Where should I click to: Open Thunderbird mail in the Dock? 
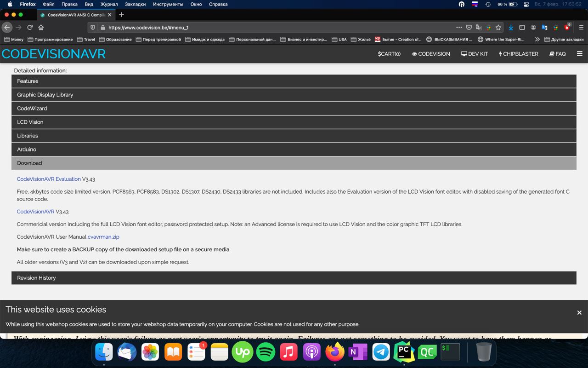(x=127, y=352)
